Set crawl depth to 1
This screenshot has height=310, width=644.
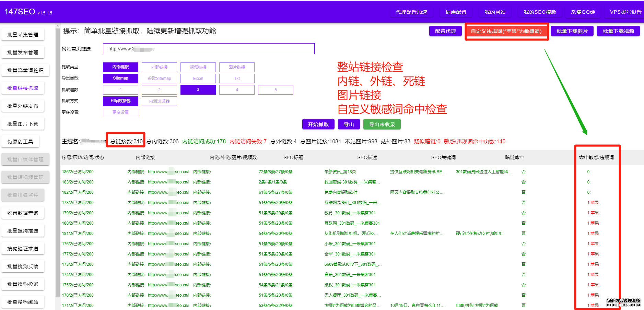pyautogui.click(x=120, y=90)
